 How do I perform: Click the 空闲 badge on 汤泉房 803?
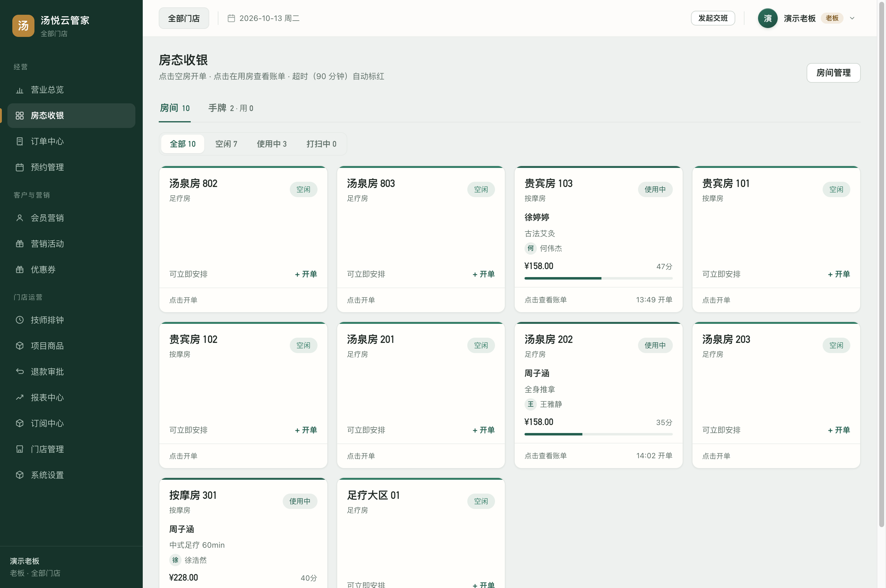[481, 189]
